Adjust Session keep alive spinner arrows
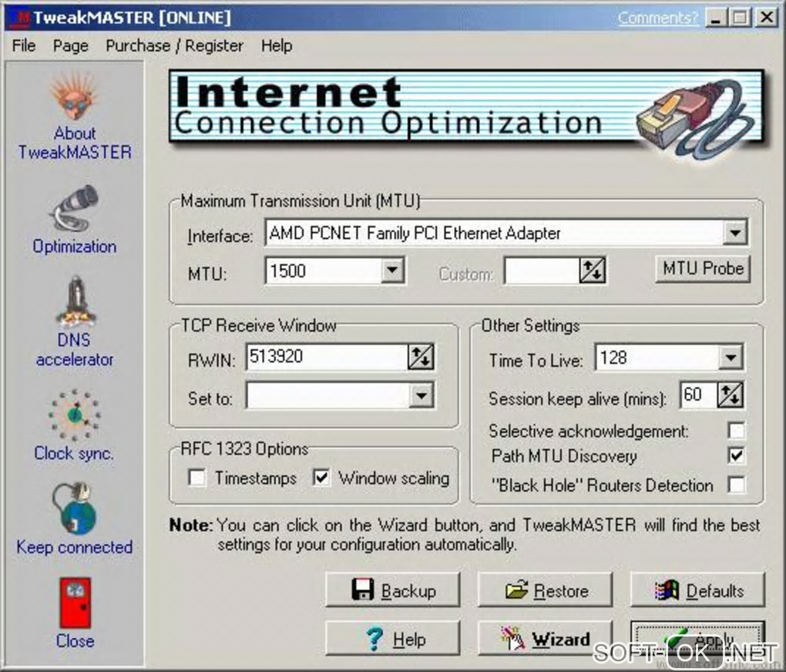The image size is (786, 672). [731, 395]
